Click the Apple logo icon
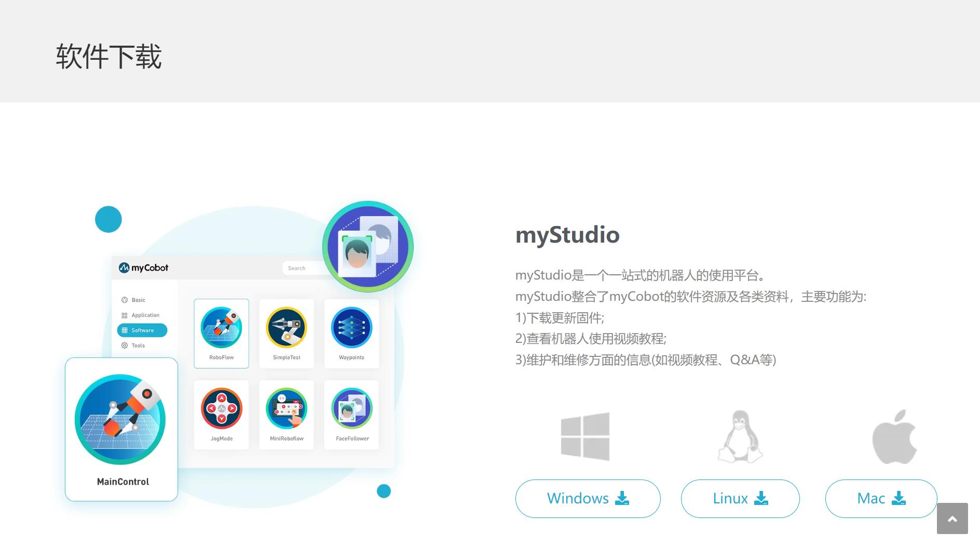 893,436
